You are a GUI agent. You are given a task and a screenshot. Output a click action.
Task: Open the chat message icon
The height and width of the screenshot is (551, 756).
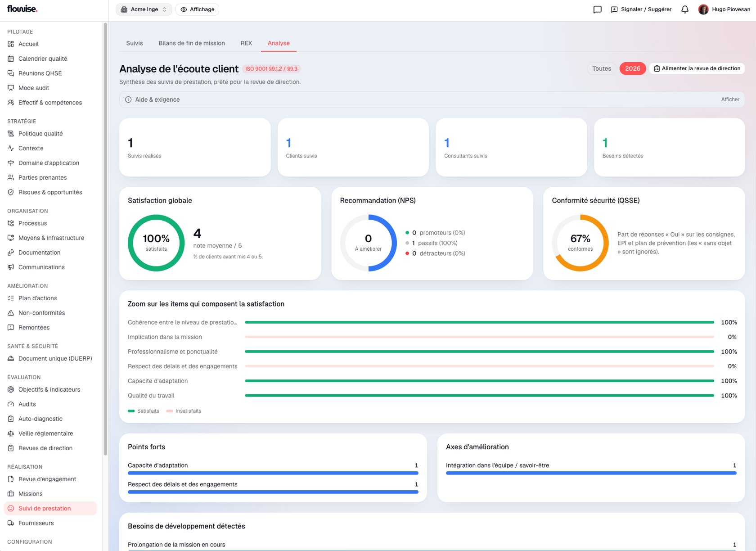[598, 9]
